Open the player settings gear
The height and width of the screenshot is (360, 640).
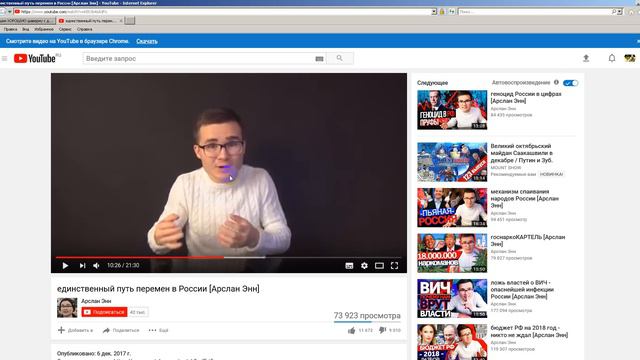(364, 266)
